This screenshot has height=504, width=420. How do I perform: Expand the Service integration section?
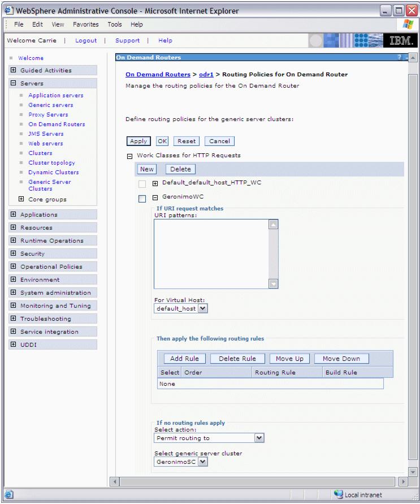13,331
